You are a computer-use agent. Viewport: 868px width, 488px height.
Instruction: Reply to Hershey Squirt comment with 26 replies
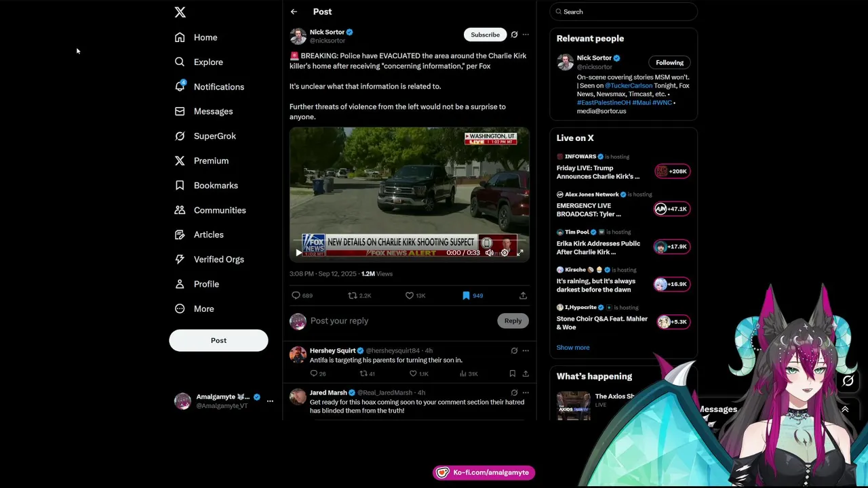[x=313, y=373]
